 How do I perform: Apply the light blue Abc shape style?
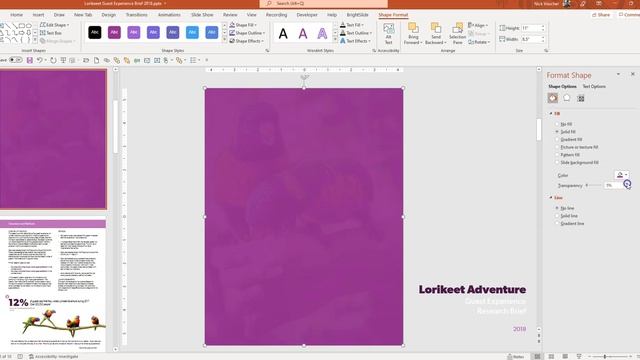192,32
